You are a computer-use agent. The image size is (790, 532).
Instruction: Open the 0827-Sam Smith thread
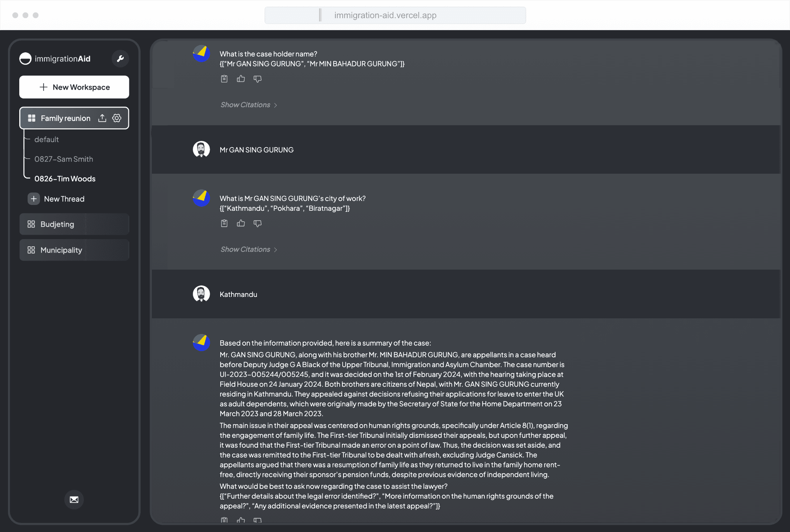pos(64,159)
